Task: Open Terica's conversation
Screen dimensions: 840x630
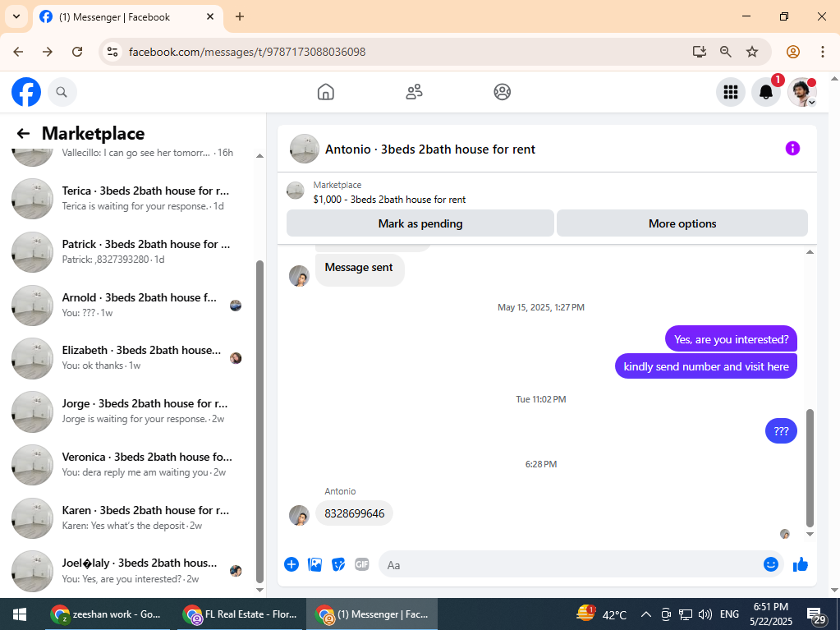Action: pyautogui.click(x=129, y=198)
